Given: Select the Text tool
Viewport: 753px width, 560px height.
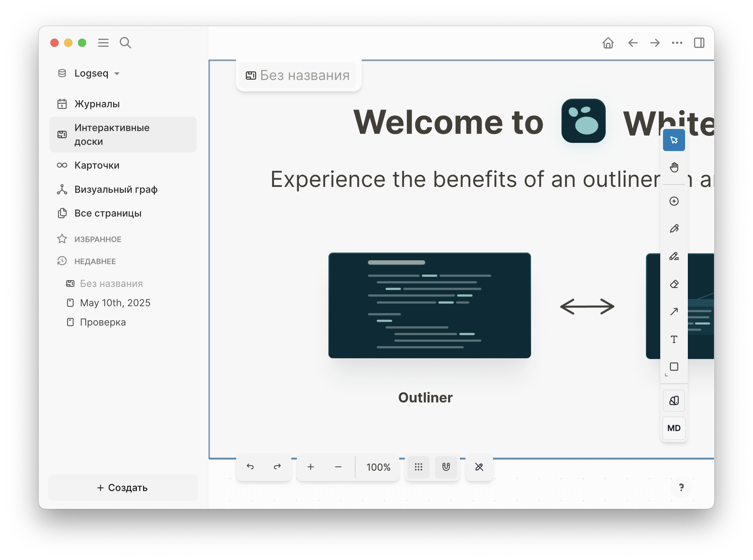Looking at the screenshot, I should point(674,339).
